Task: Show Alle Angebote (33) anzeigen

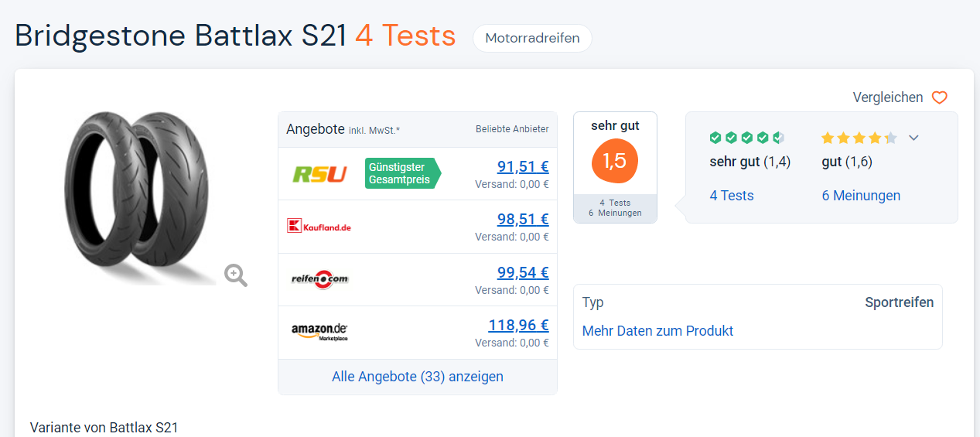Action: [x=418, y=377]
